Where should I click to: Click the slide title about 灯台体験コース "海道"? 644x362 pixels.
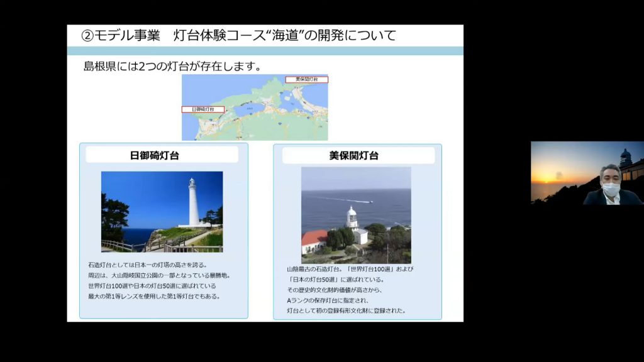pos(238,35)
